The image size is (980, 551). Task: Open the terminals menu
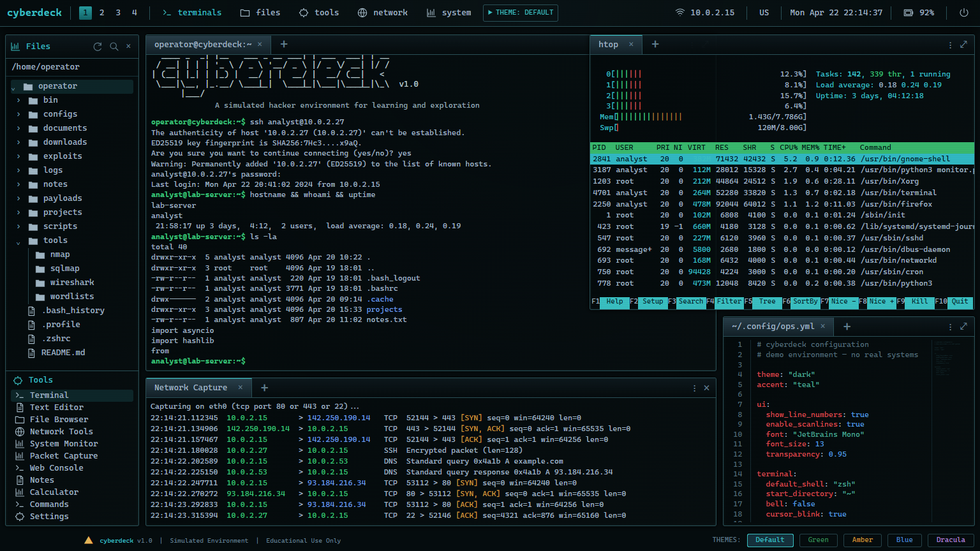point(192,13)
